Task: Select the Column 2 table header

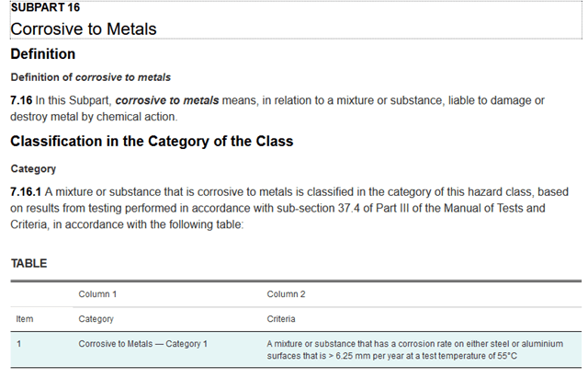Action: 286,294
